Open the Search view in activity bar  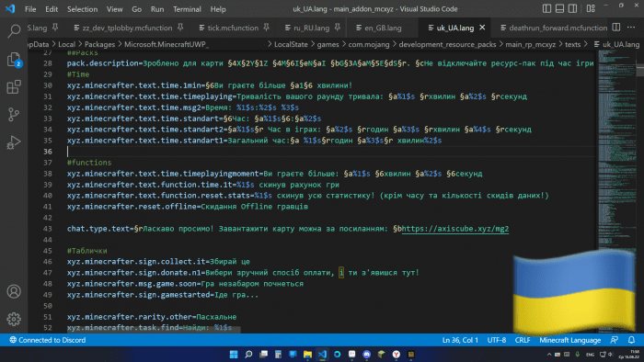(x=14, y=30)
